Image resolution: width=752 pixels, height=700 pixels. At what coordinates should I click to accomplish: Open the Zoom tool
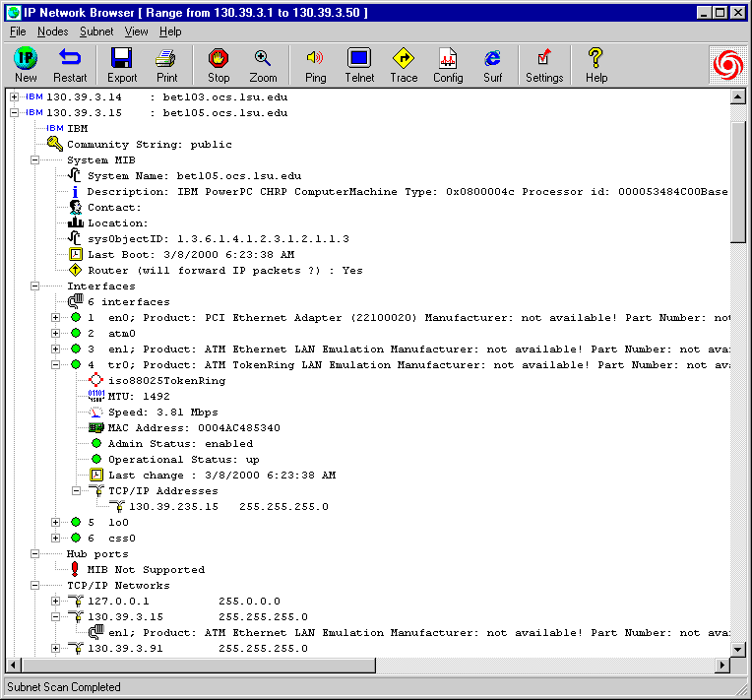(x=263, y=65)
